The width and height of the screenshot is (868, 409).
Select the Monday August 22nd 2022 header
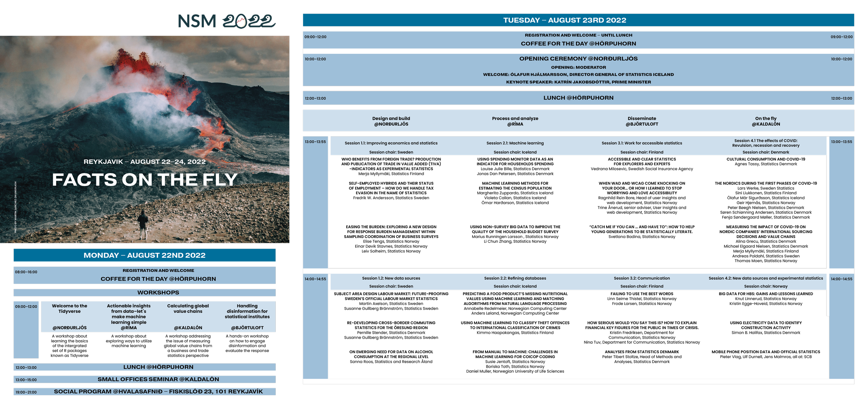144,255
